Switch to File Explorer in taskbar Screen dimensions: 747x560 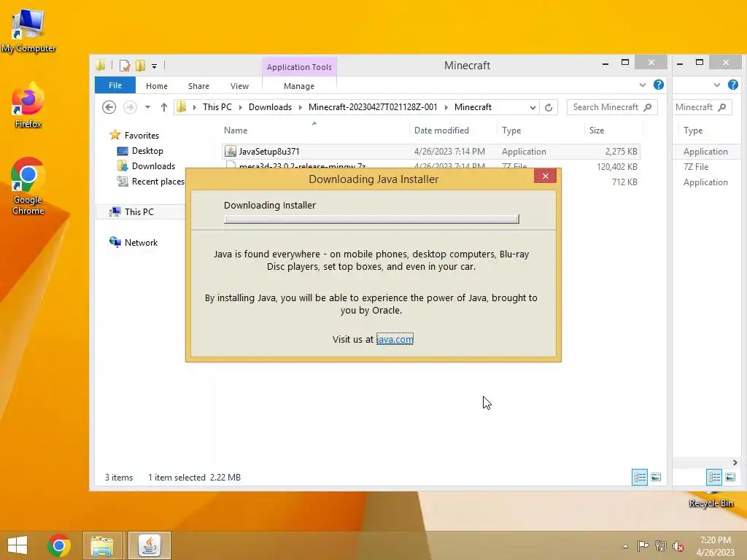pos(102,545)
